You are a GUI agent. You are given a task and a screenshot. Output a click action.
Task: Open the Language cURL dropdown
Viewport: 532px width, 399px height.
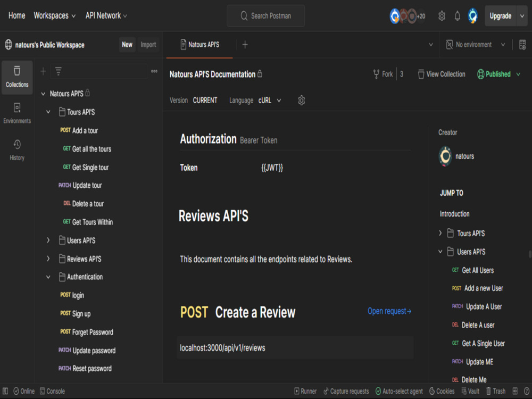click(x=270, y=101)
